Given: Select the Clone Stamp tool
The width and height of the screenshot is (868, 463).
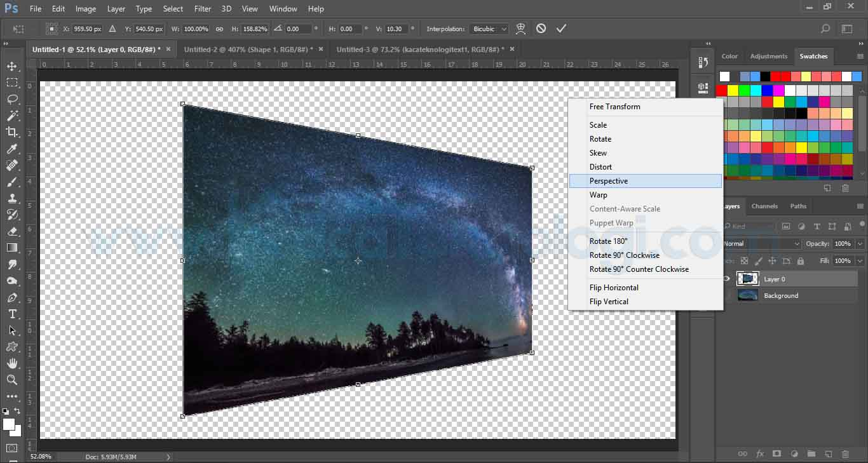Looking at the screenshot, I should [12, 198].
